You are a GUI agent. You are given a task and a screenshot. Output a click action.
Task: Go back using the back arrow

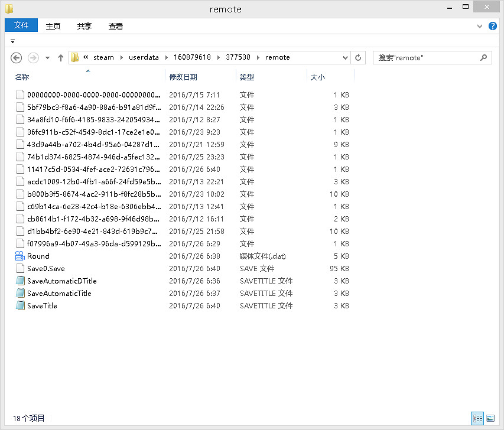pos(16,57)
